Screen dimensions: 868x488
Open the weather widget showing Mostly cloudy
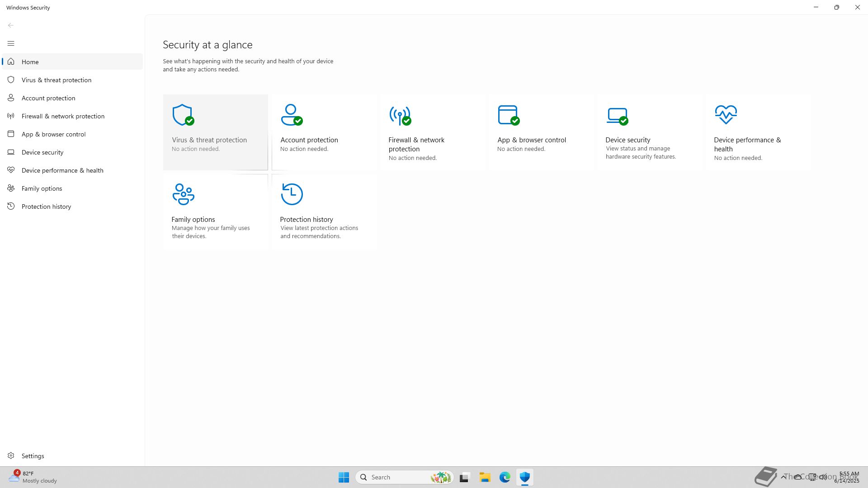pyautogui.click(x=33, y=477)
